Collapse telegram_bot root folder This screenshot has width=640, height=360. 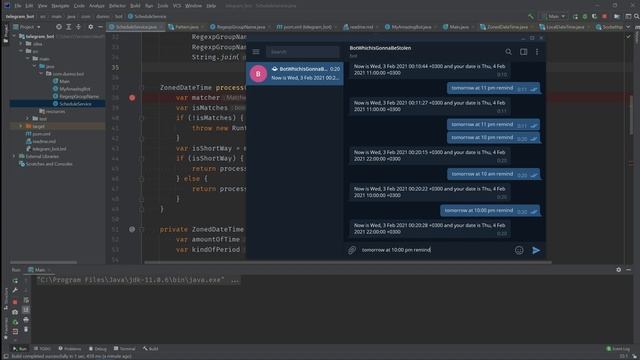(x=14, y=36)
